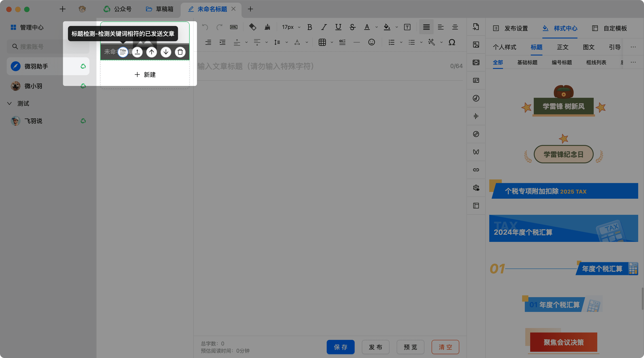Image resolution: width=644 pixels, height=358 pixels.
Task: Click the 保存 button
Action: pyautogui.click(x=341, y=347)
